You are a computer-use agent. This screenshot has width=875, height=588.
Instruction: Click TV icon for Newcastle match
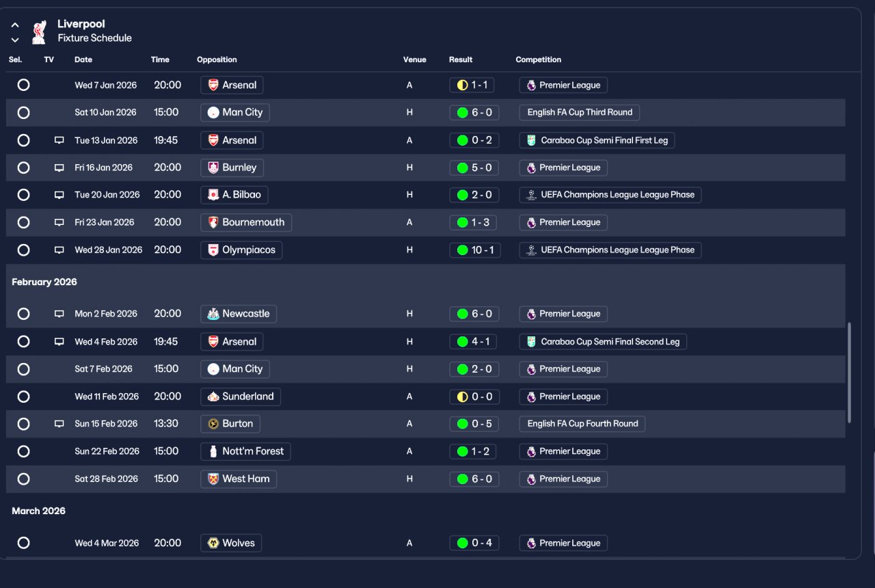[x=59, y=314]
